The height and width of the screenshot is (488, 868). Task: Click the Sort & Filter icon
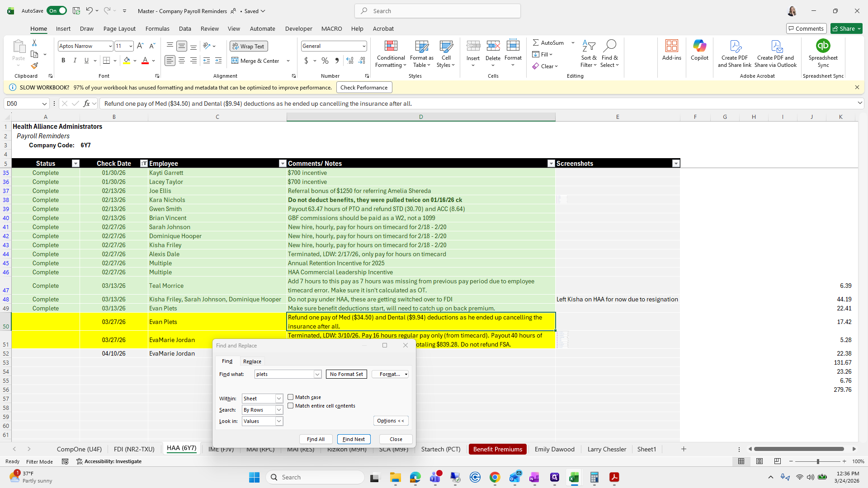pos(589,47)
